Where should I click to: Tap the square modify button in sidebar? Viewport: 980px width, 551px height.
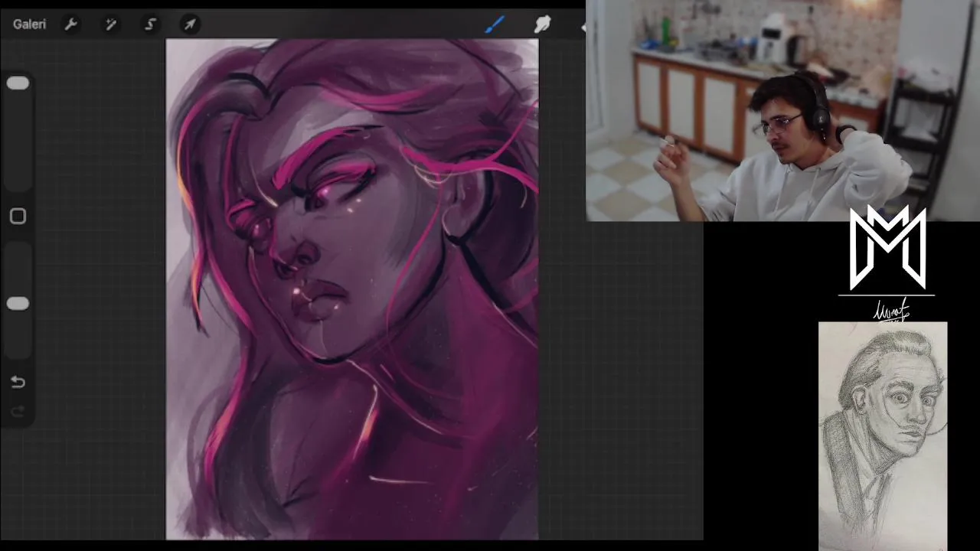click(18, 217)
